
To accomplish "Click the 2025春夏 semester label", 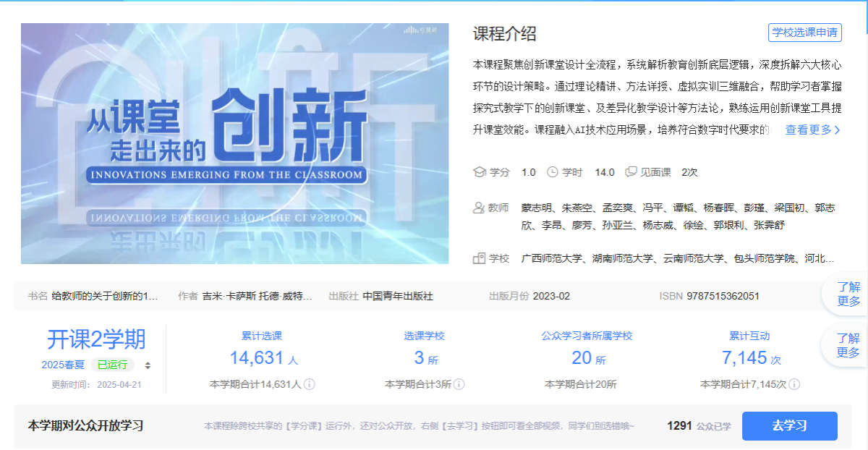I will point(63,365).
